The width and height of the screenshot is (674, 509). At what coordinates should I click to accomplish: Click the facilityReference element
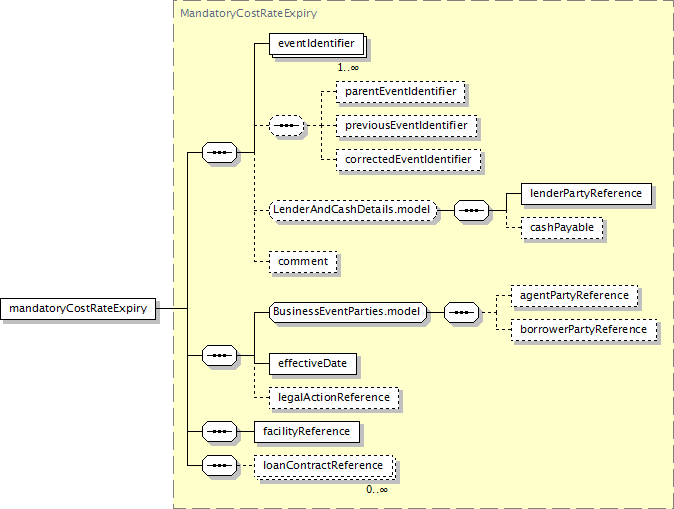coord(307,432)
